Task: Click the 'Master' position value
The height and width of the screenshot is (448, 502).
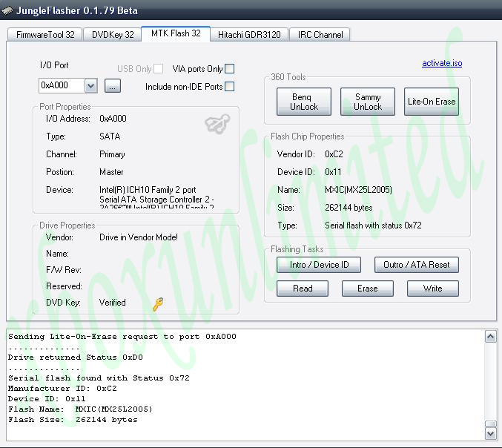Action: [x=111, y=172]
